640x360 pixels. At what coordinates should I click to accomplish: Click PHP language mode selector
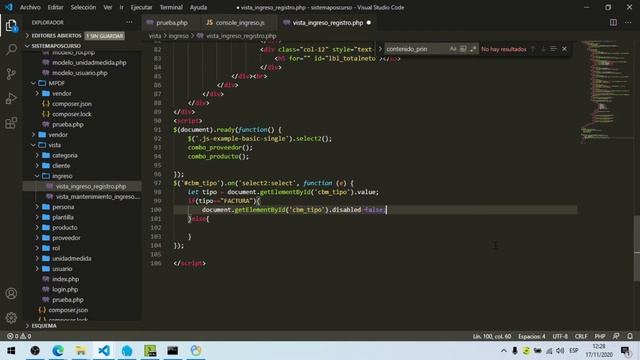(600, 336)
